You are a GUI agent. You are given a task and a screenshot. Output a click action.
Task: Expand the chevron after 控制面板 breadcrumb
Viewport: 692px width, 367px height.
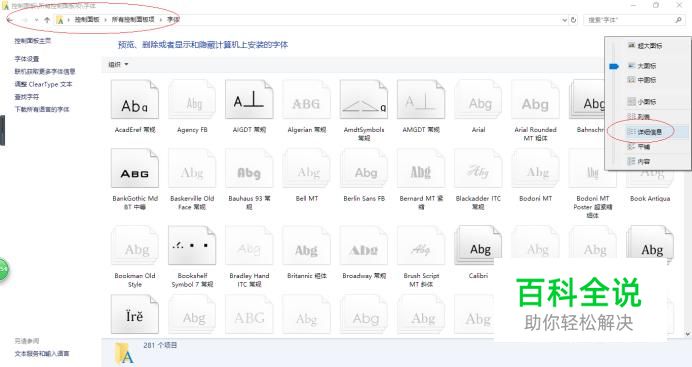(x=105, y=20)
